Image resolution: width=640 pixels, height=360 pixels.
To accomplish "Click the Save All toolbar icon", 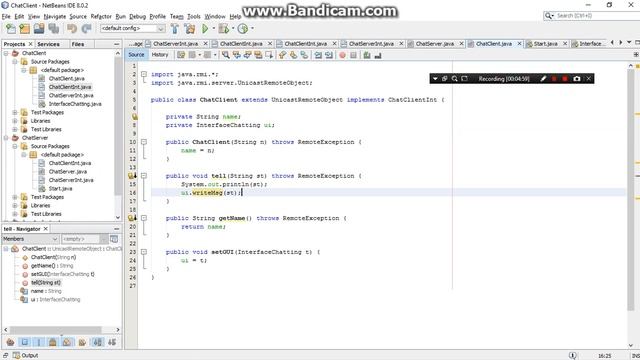I will [x=53, y=29].
